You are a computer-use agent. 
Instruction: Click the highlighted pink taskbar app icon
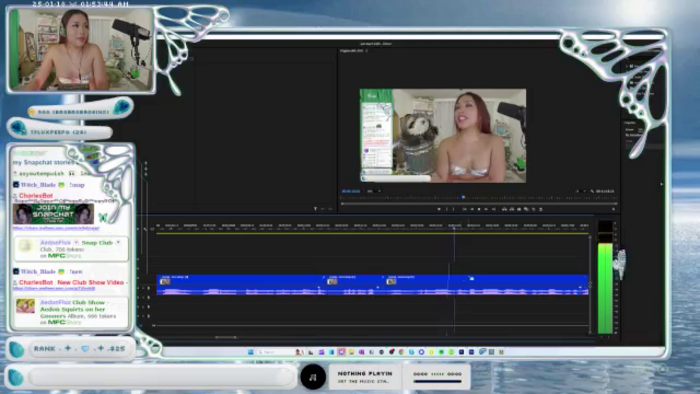coord(341,352)
